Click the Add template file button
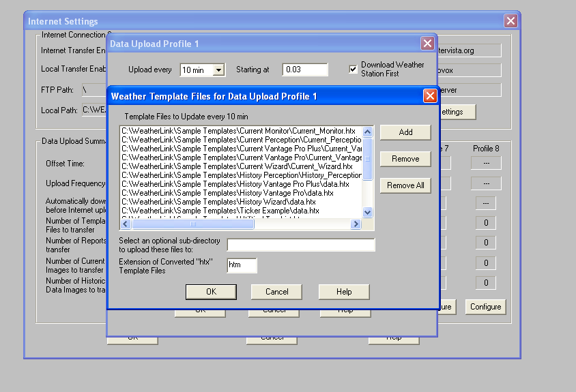Viewport: 576px width, 392px height. tap(405, 132)
